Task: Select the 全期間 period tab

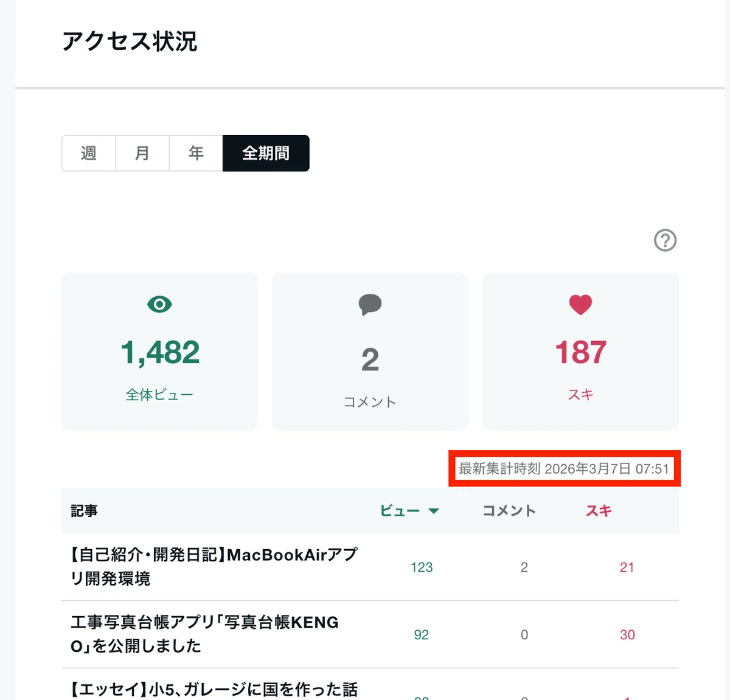Action: tap(266, 153)
